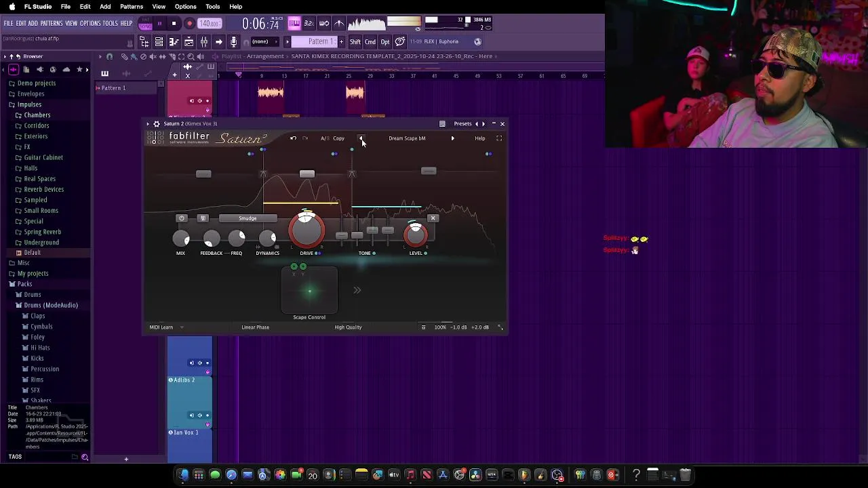
Task: Open Launchpad from the Dock
Action: pos(199,474)
